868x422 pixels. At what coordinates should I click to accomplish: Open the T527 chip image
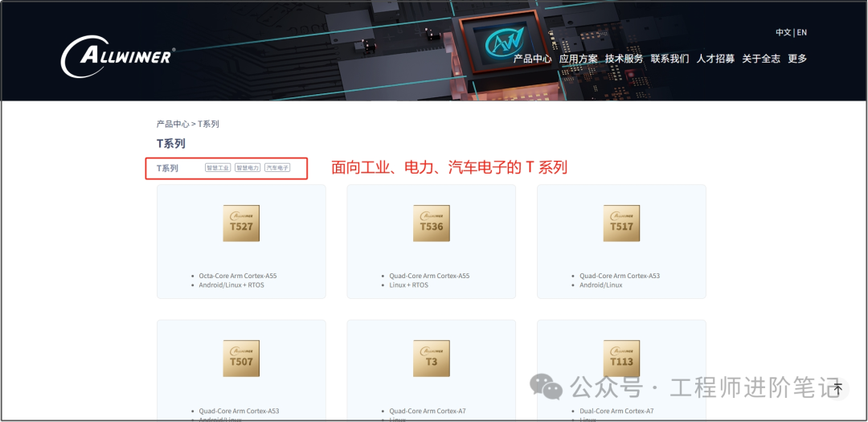pyautogui.click(x=241, y=223)
